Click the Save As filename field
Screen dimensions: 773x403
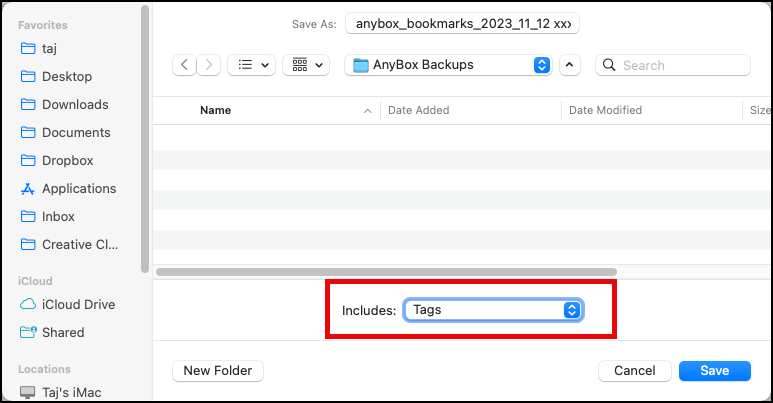pyautogui.click(x=462, y=24)
